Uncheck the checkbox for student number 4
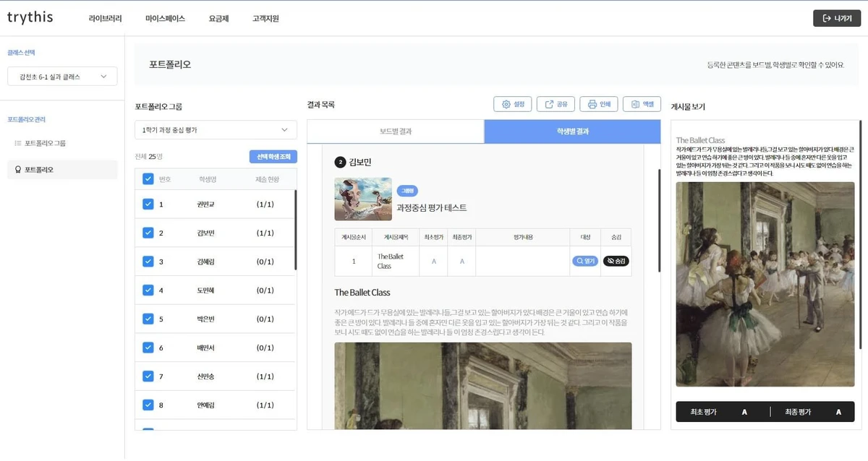 148,290
